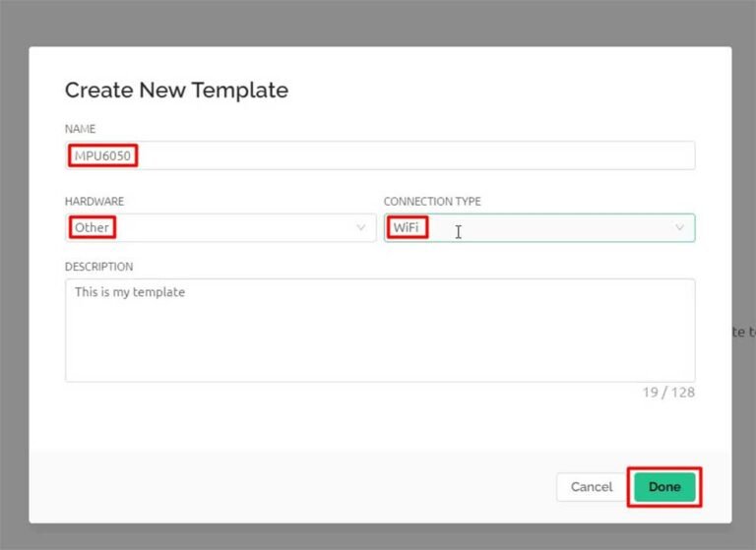Cancel the new template dialog
The image size is (756, 550).
[592, 487]
